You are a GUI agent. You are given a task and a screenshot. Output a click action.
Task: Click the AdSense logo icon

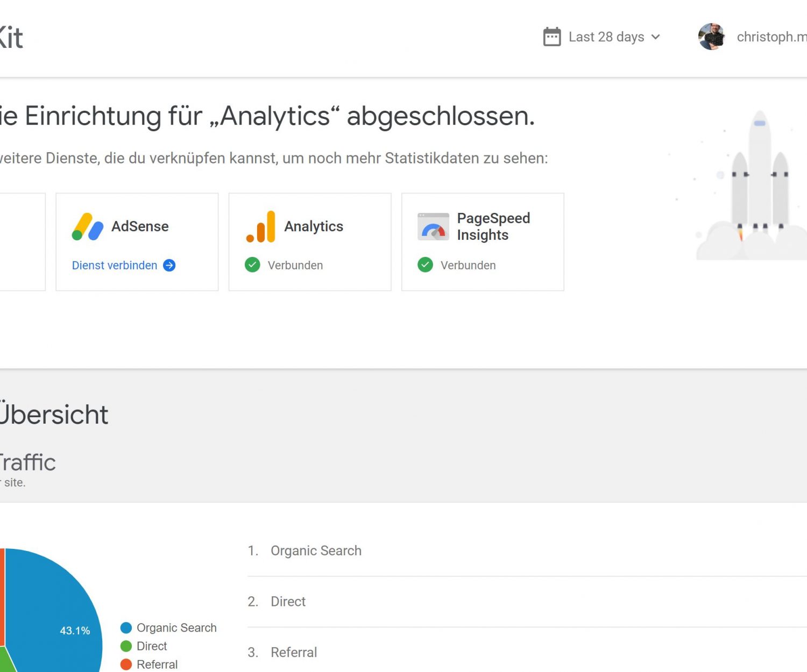[x=87, y=227]
